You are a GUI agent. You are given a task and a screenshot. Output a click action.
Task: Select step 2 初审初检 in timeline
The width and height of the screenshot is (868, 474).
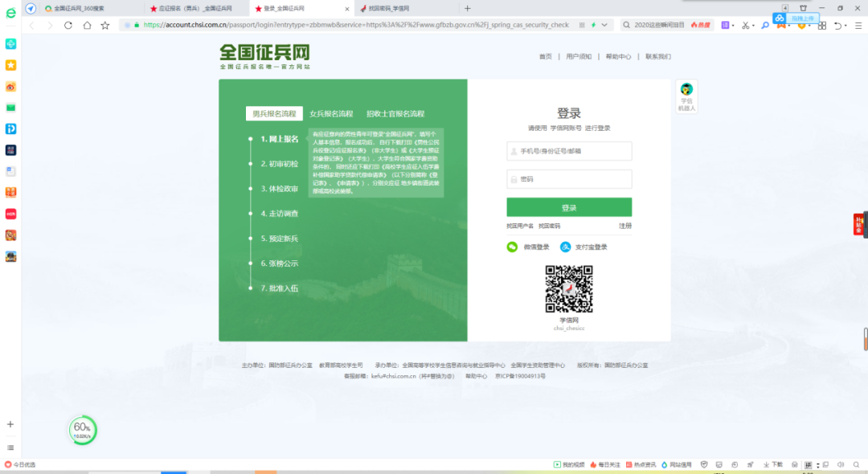[x=278, y=164]
